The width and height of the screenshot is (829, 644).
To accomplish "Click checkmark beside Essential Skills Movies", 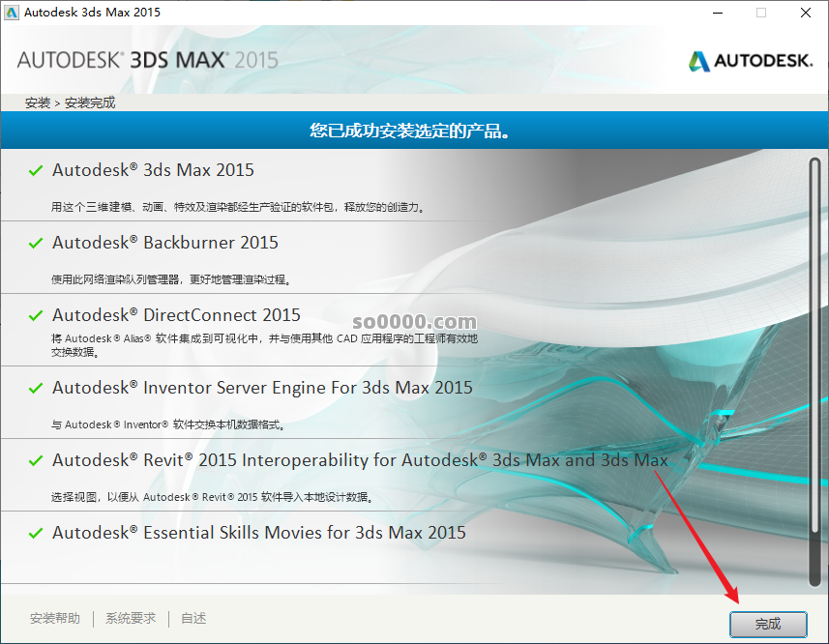I will coord(36,534).
